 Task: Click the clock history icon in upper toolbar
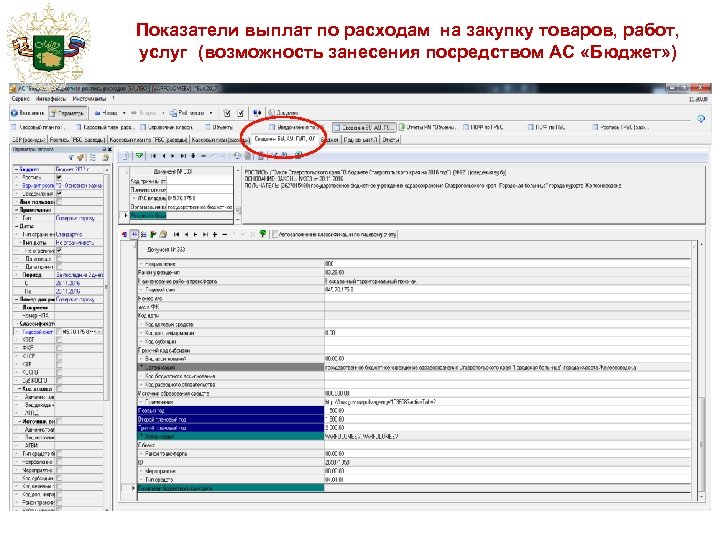[x=237, y=156]
